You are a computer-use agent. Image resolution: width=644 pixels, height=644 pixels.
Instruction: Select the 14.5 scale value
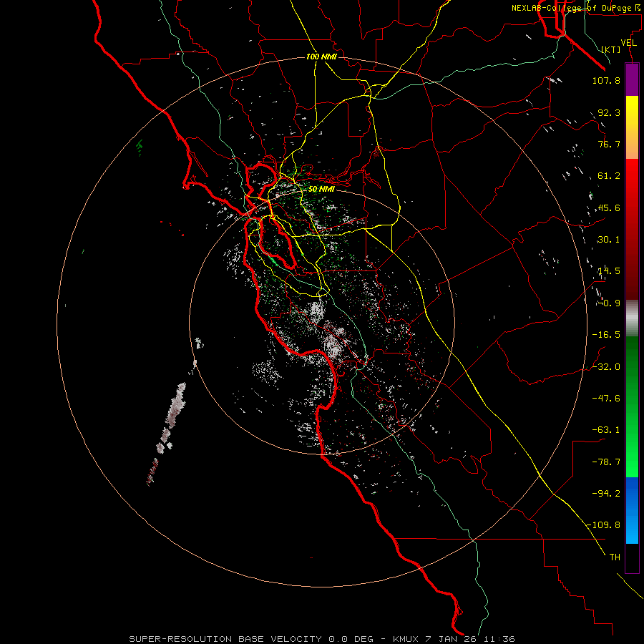609,271
